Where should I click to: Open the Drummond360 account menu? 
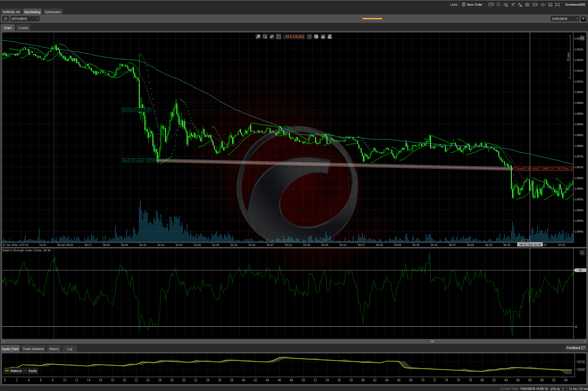point(575,5)
